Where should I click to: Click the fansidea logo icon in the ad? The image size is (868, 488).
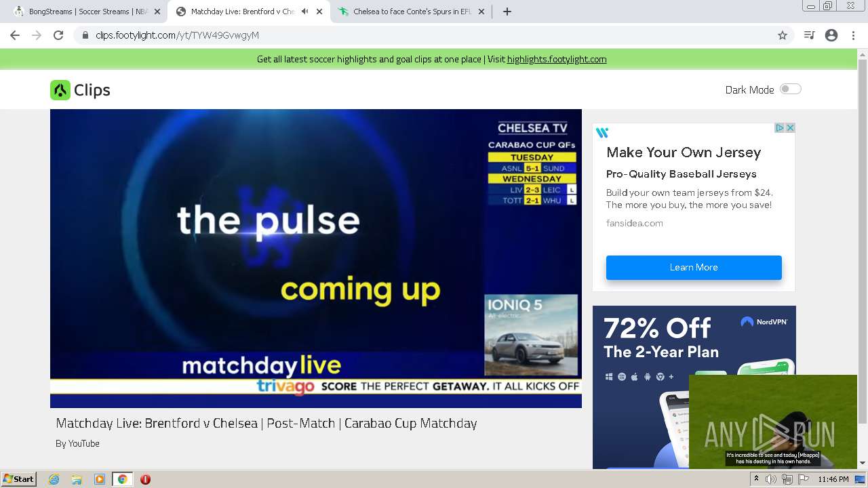click(x=602, y=133)
